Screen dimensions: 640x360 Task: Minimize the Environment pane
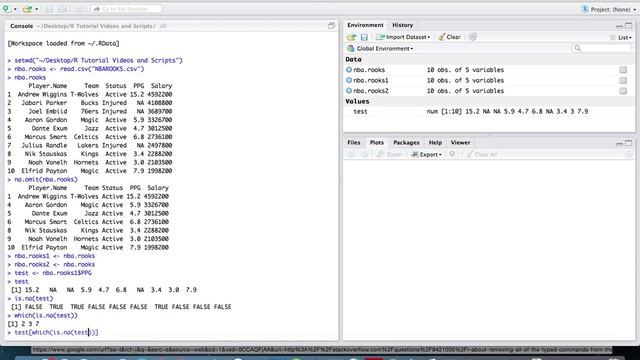tap(619, 26)
